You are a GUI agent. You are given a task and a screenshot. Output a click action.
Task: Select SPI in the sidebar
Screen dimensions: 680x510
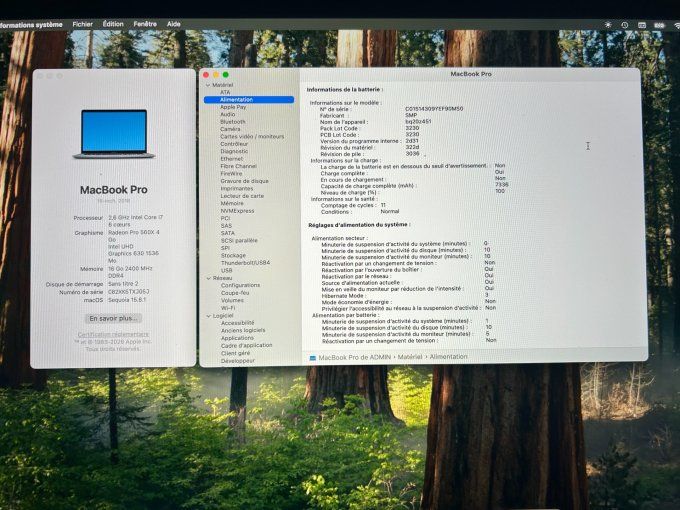pos(226,248)
